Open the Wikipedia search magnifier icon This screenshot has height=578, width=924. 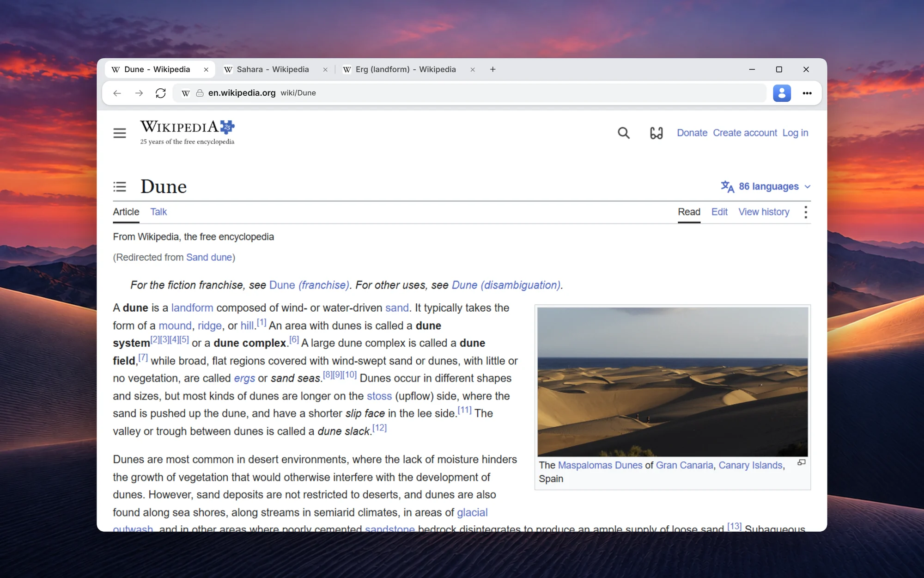click(624, 133)
